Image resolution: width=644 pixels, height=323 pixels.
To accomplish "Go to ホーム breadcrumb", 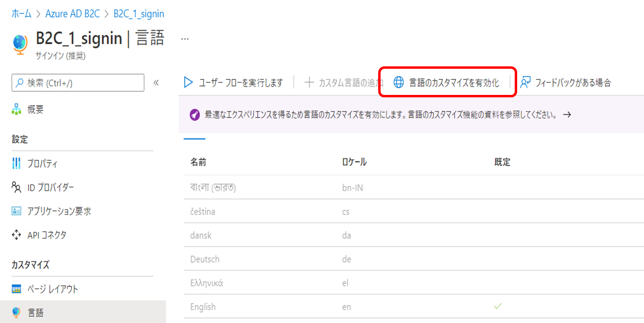I will pyautogui.click(x=21, y=14).
